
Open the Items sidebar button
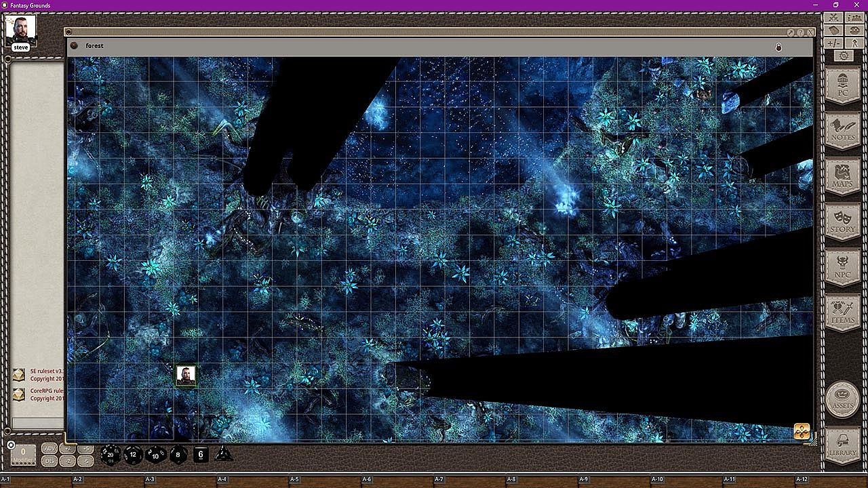coord(843,313)
